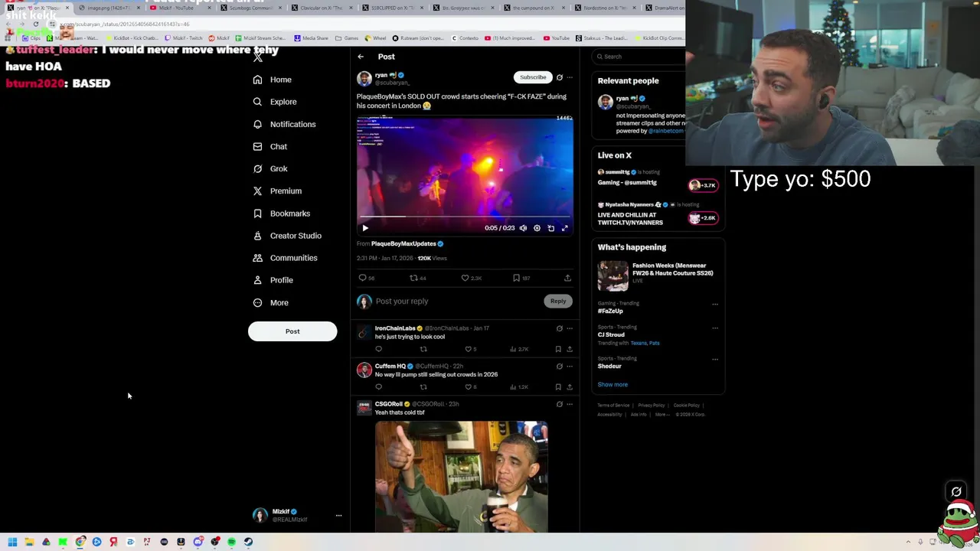Like the main post (2.3K)
The height and width of the screenshot is (551, 980).
(x=471, y=279)
